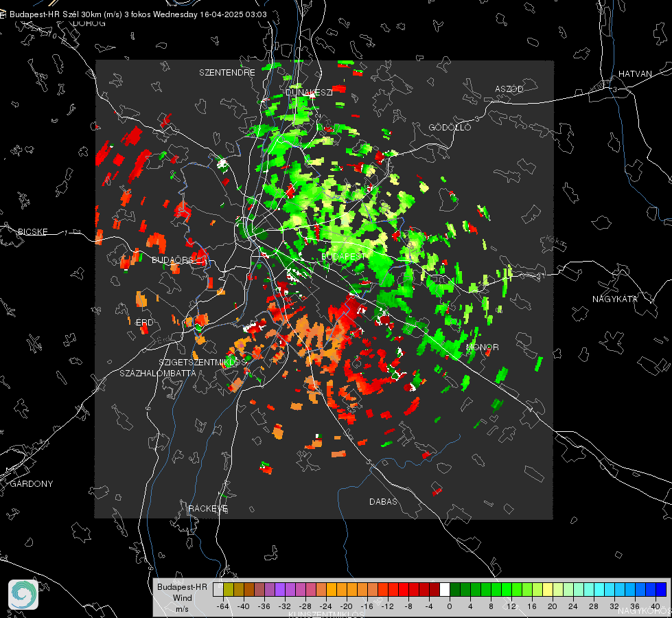Click the legend 'm/s' unit label
Screen dimensions: 672x618
click(x=182, y=608)
